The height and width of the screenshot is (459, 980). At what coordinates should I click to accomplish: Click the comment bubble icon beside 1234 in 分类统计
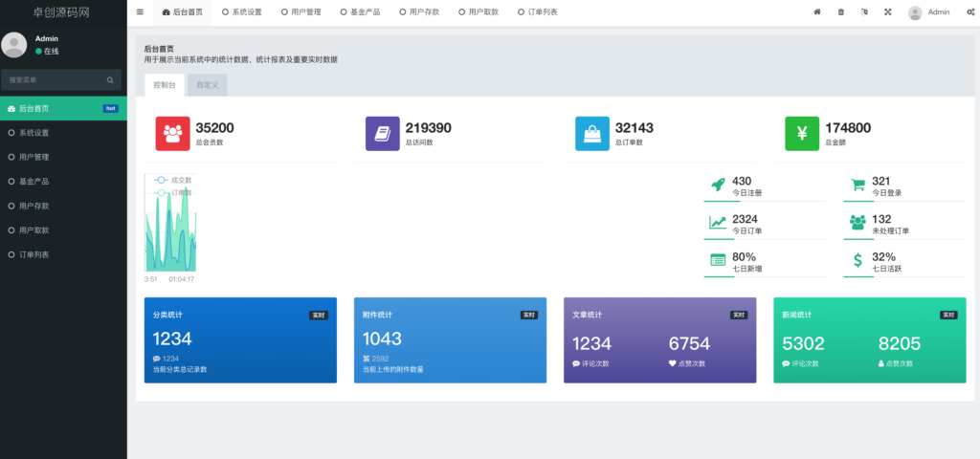(x=156, y=360)
